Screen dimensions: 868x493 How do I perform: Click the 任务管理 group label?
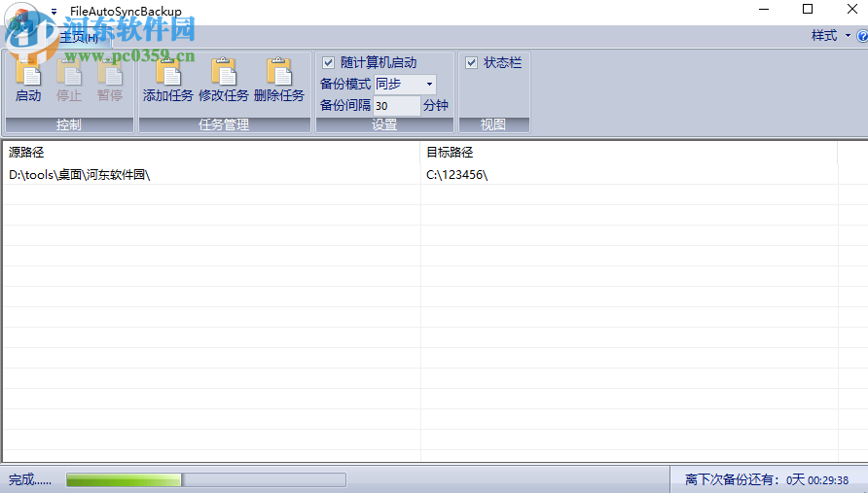[x=224, y=124]
